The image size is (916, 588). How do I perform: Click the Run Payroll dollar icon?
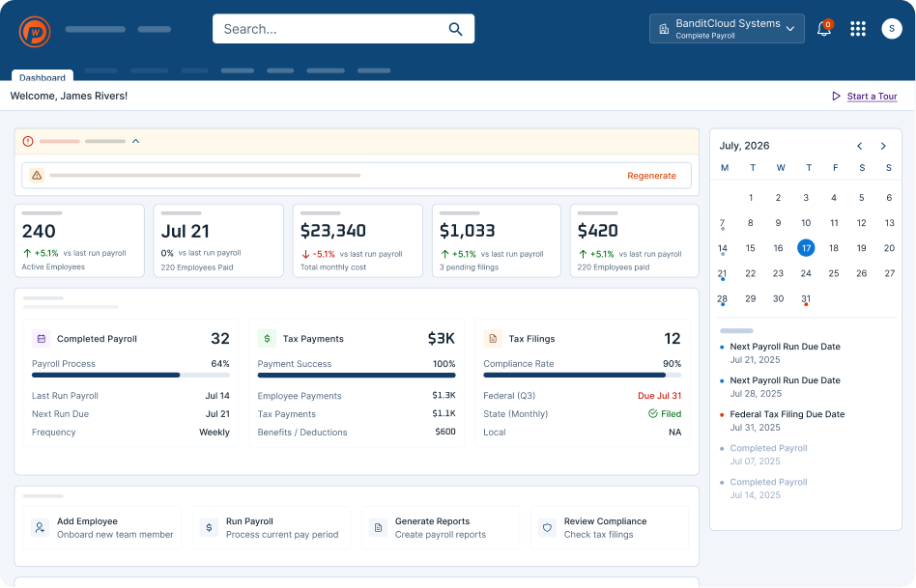pos(209,528)
